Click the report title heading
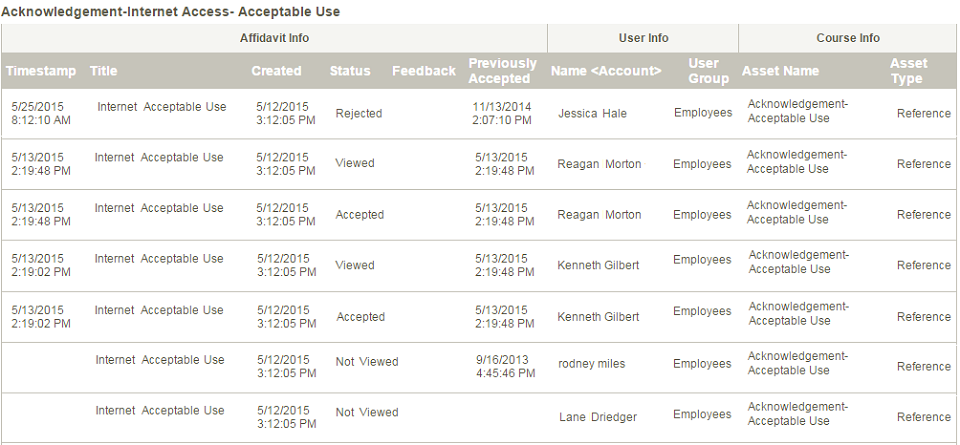The width and height of the screenshot is (960, 445). 171,12
